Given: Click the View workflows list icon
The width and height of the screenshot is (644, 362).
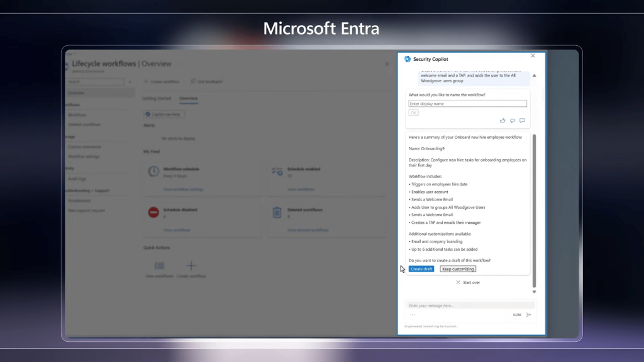Looking at the screenshot, I should pos(160,266).
